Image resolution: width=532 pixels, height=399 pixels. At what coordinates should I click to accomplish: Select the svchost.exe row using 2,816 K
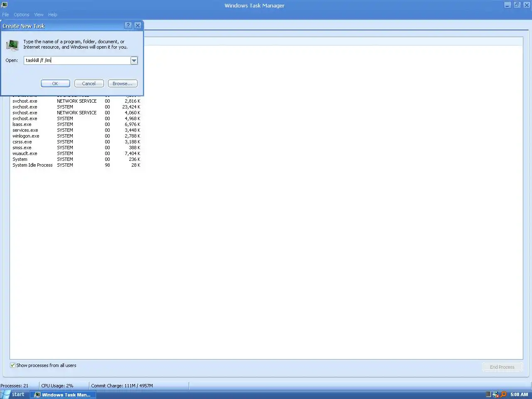(76, 101)
